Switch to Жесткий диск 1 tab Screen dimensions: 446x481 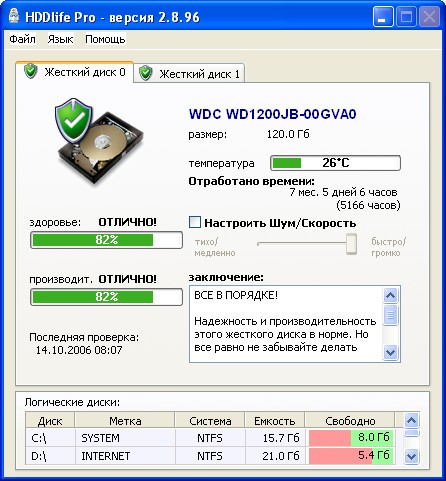[x=189, y=73]
